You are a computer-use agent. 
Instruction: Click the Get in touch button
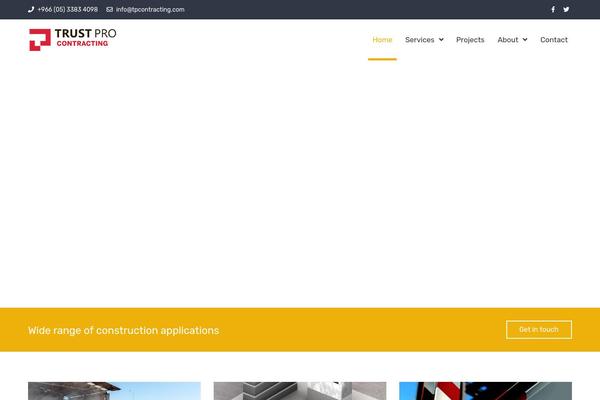point(539,330)
